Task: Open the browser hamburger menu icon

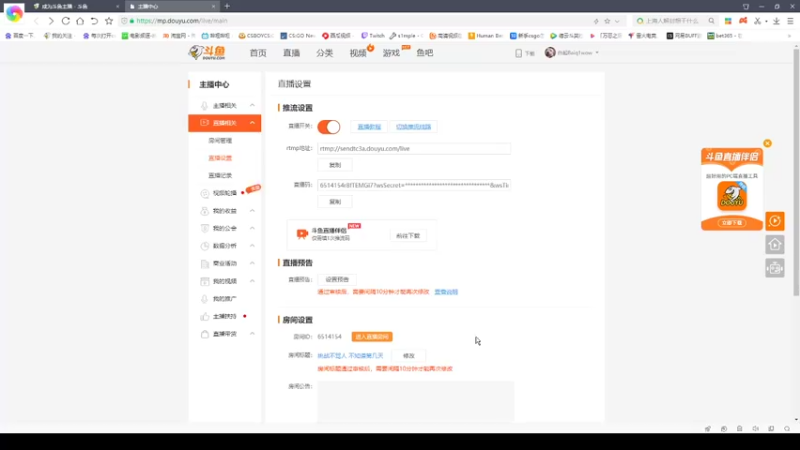Action: click(790, 21)
